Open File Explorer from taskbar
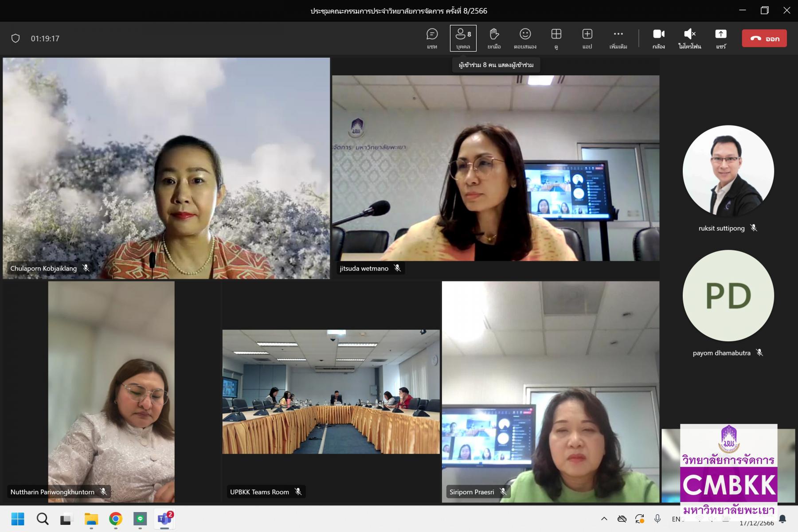Image resolution: width=798 pixels, height=532 pixels. pos(91,519)
